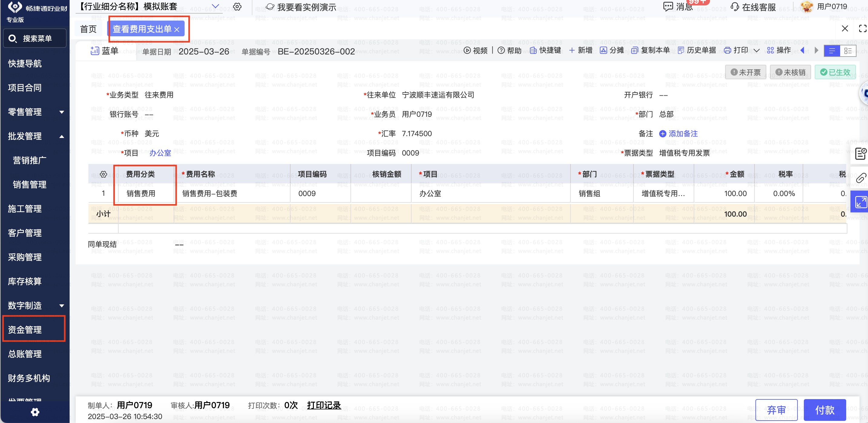Go to next document arrow
The width and height of the screenshot is (868, 423).
click(x=817, y=51)
